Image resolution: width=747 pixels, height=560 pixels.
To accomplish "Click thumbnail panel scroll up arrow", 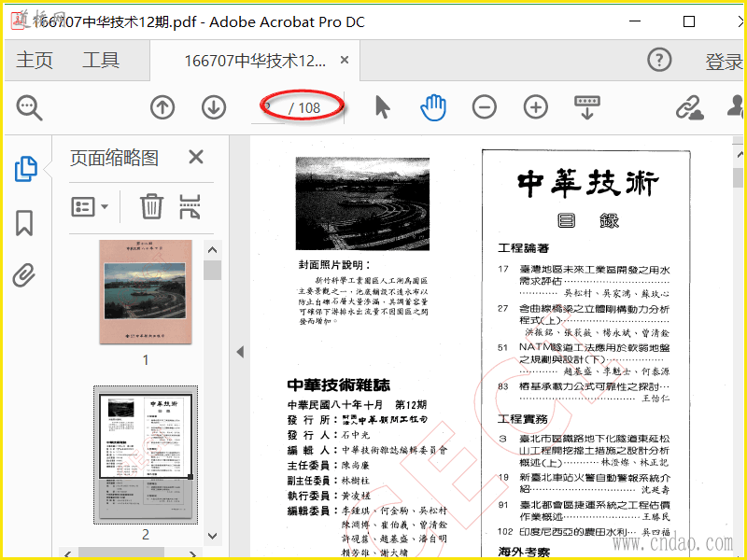I will click(213, 250).
